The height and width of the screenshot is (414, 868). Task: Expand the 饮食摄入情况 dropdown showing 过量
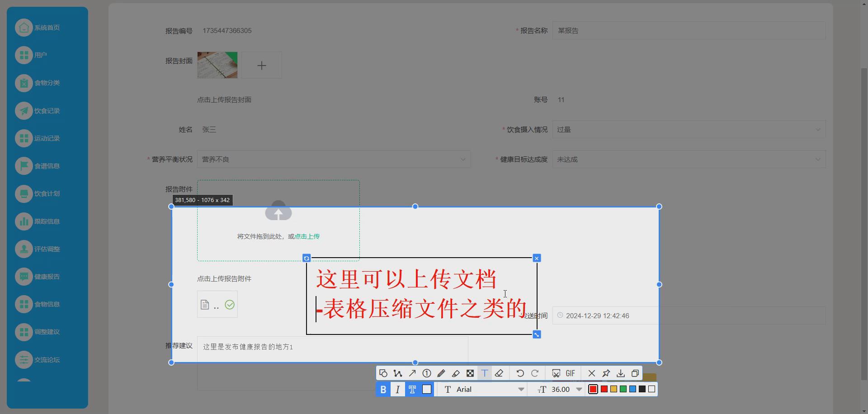[x=817, y=130]
